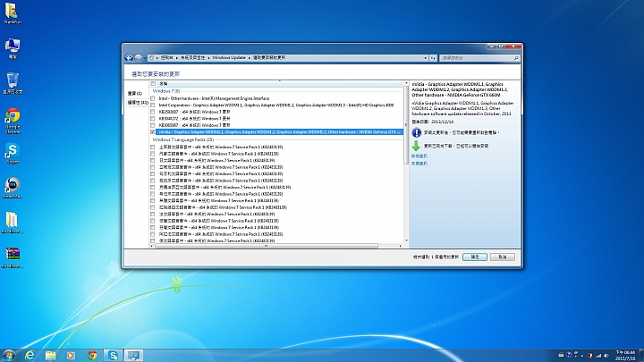This screenshot has width=644, height=362.
Task: Tick the second KB update for Windows 7
Action: pos(153,119)
